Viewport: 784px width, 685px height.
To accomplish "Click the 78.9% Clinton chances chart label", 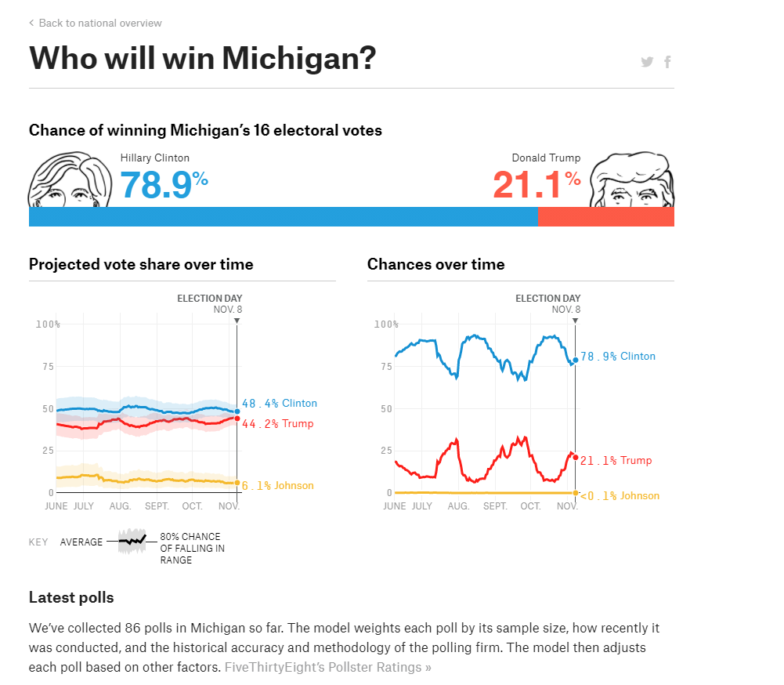I will tap(617, 357).
